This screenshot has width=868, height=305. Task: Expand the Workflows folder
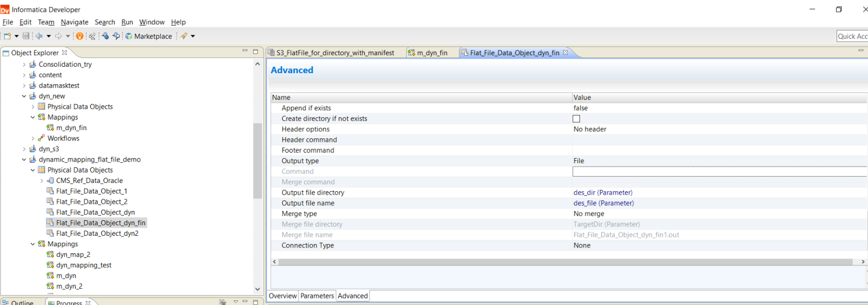(x=33, y=138)
